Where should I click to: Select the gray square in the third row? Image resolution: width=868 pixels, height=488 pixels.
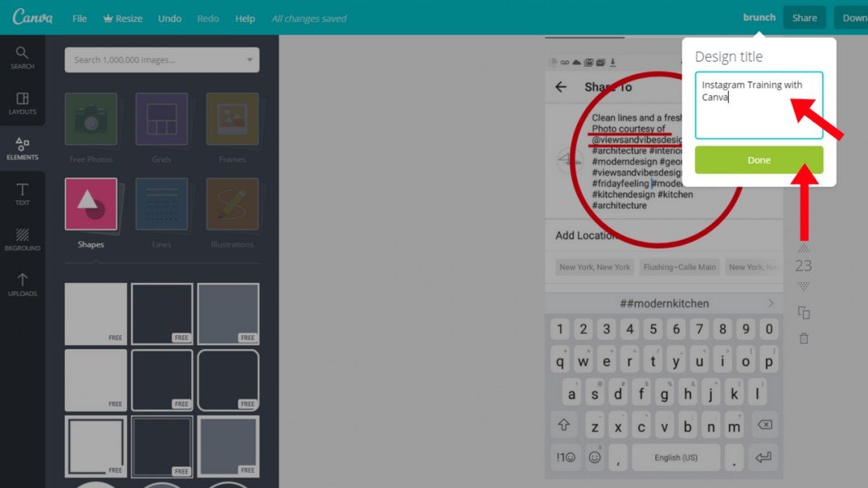[228, 446]
